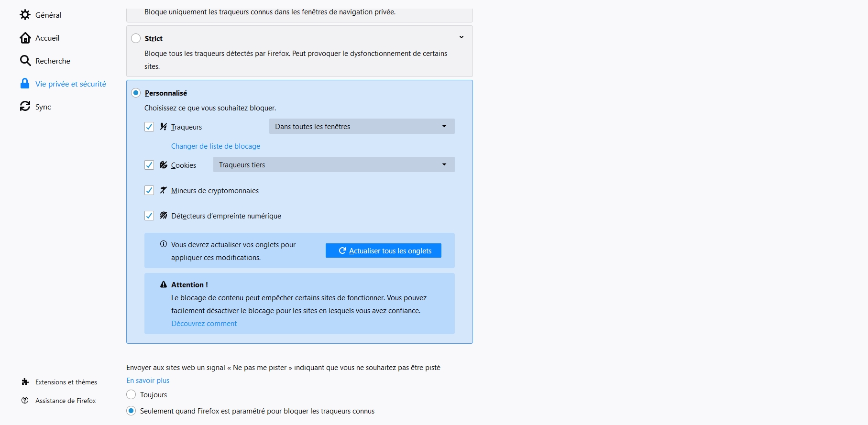868x425 pixels.
Task: Click the Sync arrows icon
Action: [x=25, y=106]
